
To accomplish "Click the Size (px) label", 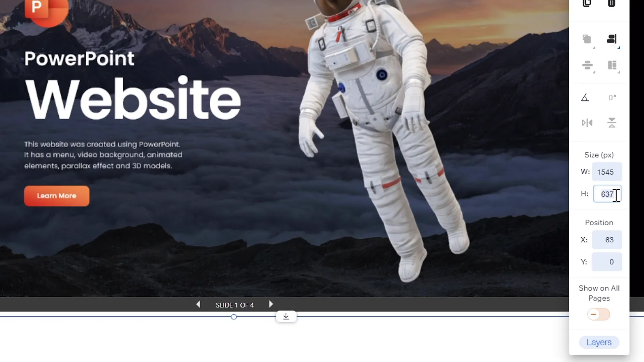I will pos(599,155).
